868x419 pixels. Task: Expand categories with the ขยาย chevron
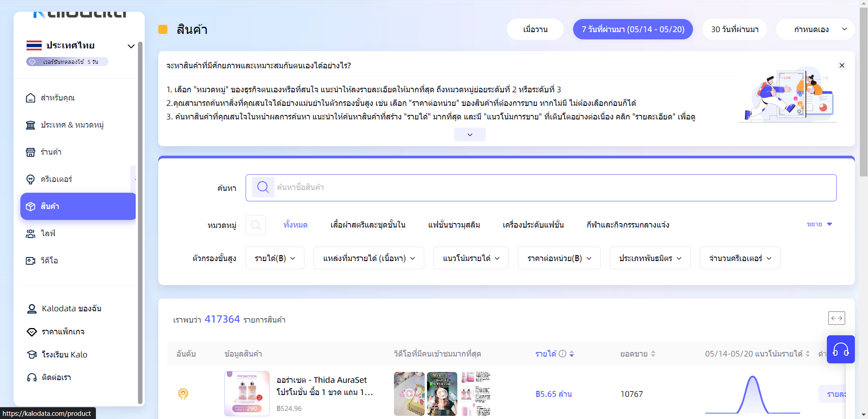[820, 224]
